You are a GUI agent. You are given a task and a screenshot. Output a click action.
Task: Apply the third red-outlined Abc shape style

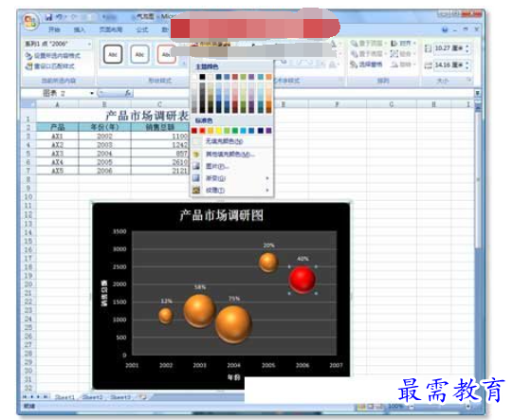point(166,54)
